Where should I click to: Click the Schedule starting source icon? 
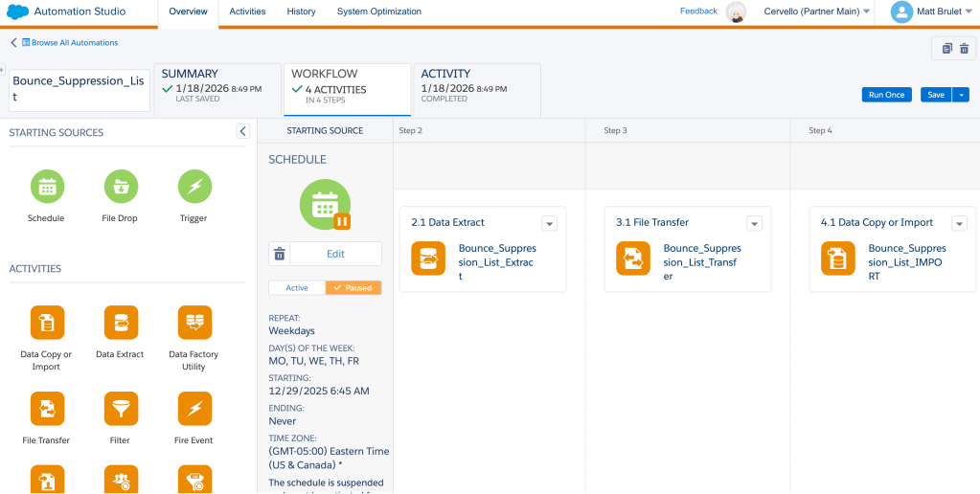point(46,187)
